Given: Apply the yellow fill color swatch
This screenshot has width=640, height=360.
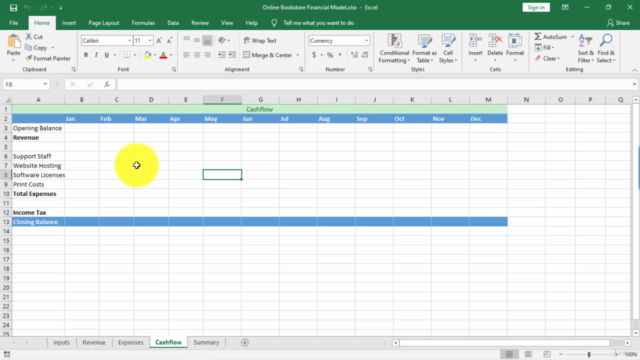Looking at the screenshot, I should click(x=148, y=55).
